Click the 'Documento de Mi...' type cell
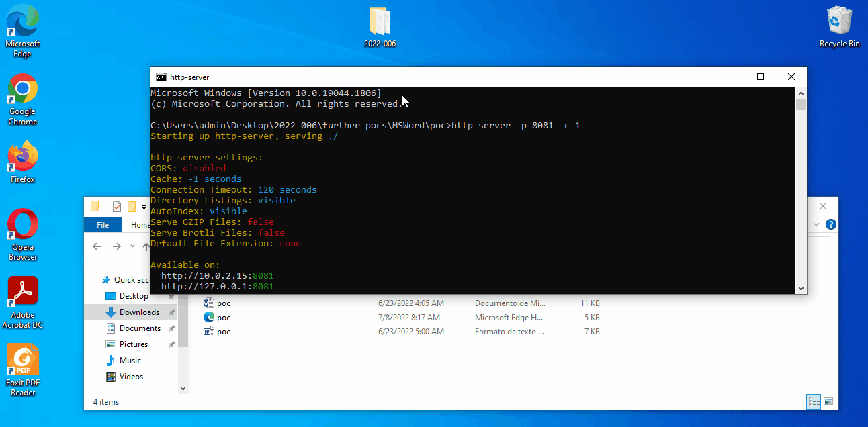This screenshot has height=427, width=868. coord(509,303)
